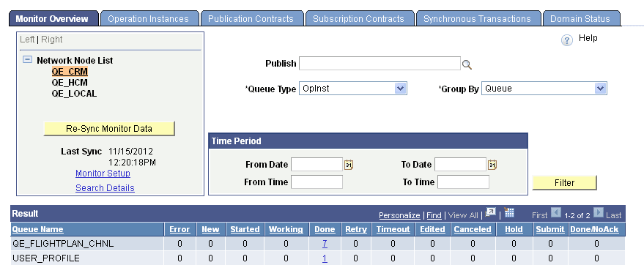Viewport: 644px width, 276px height.
Task: Show next row arrow in Result grid
Action: coord(599,213)
